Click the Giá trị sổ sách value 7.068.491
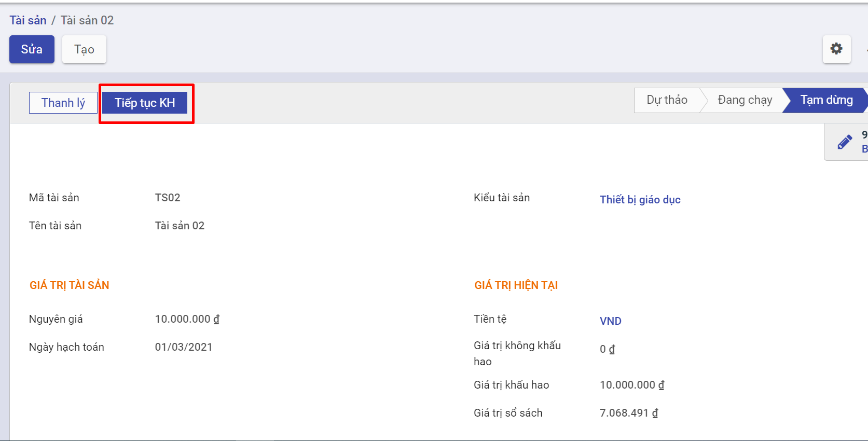 628,413
